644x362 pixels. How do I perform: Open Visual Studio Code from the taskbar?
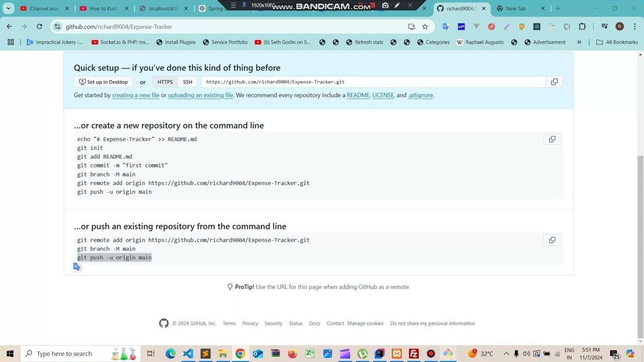[x=188, y=353]
